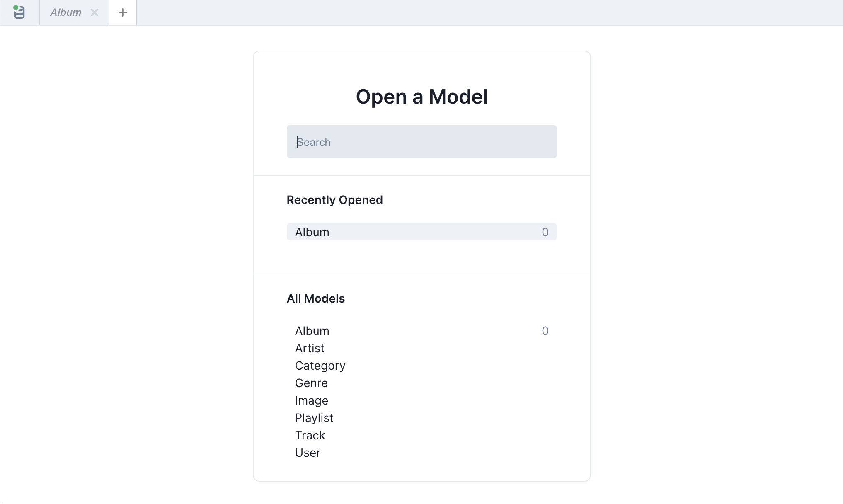Open the Track model

(x=310, y=435)
